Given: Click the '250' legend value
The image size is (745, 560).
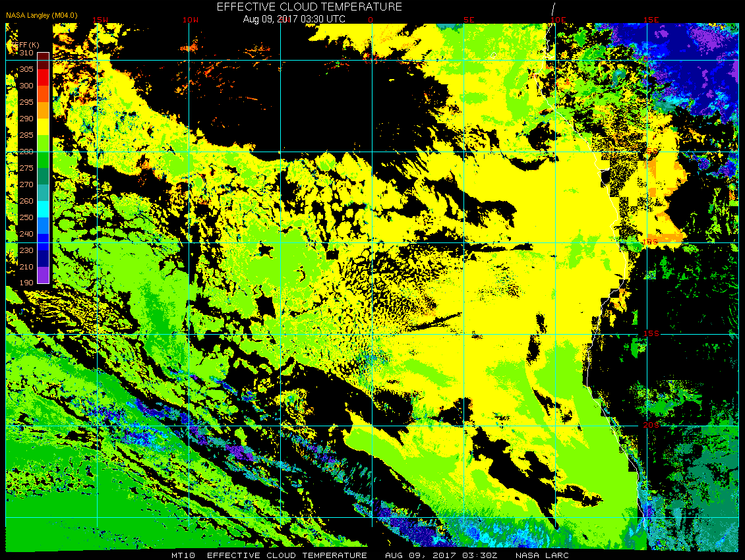Looking at the screenshot, I should (x=26, y=217).
